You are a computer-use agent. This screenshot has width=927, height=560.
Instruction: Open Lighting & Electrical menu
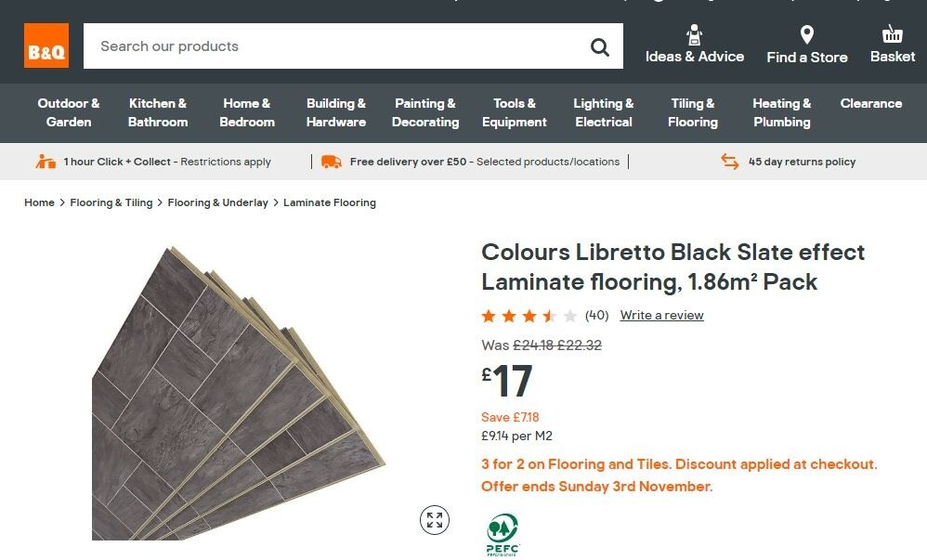(604, 112)
